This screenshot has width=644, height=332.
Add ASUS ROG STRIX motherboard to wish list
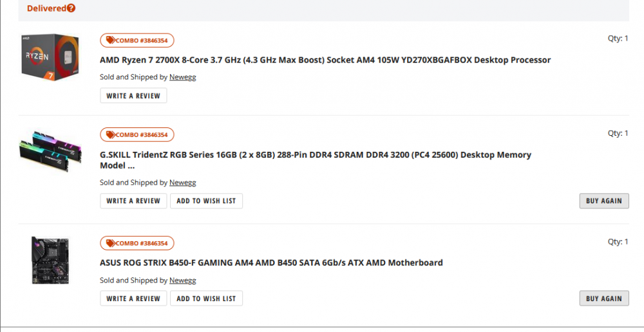click(x=206, y=299)
